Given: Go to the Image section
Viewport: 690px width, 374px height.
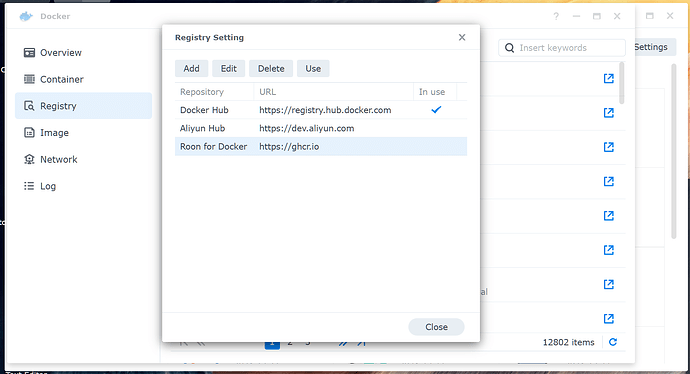Looking at the screenshot, I should tap(83, 133).
